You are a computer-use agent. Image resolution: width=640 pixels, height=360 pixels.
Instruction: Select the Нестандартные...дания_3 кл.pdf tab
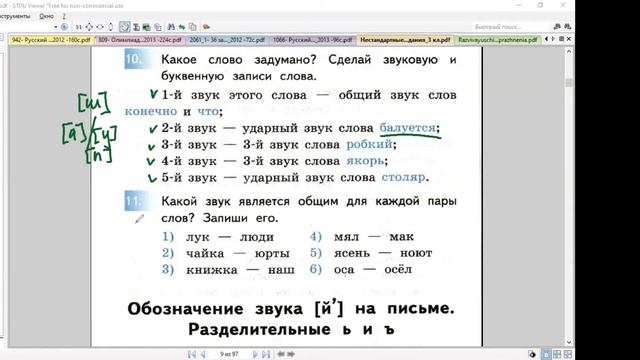404,40
